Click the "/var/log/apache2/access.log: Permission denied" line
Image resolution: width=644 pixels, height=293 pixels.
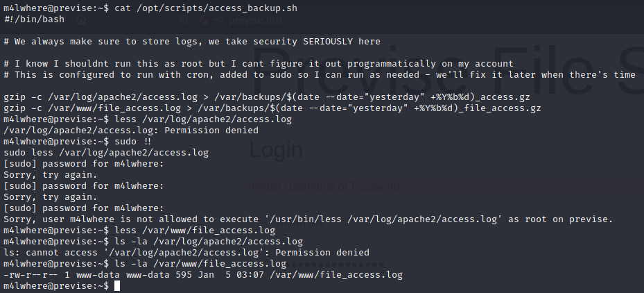(130, 131)
